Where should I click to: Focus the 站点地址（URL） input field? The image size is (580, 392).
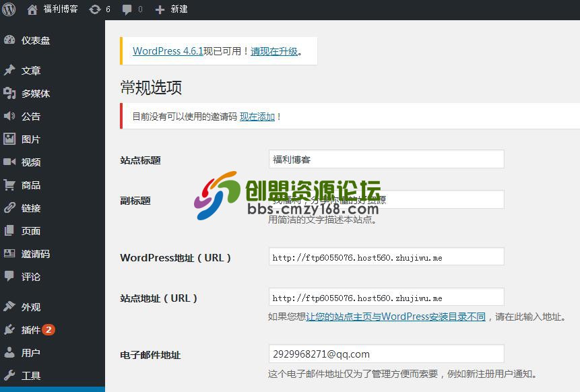coord(386,297)
